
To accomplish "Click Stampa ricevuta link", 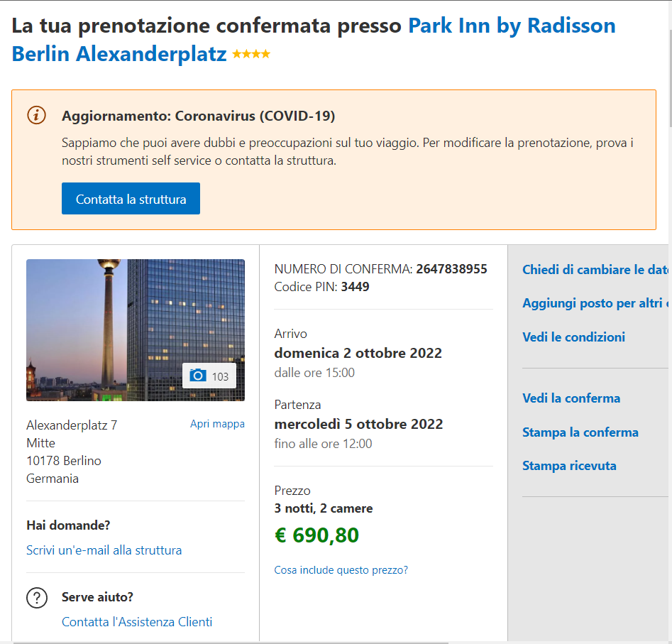I will click(569, 466).
